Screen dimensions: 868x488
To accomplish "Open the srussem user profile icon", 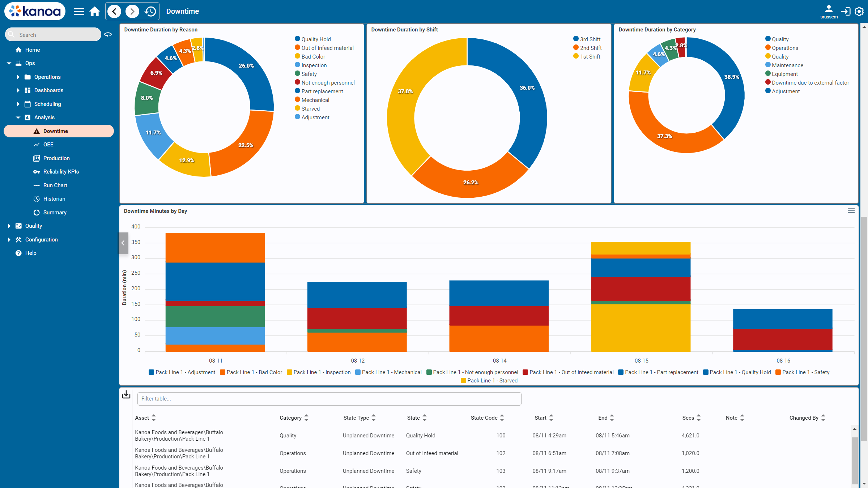I will (829, 12).
